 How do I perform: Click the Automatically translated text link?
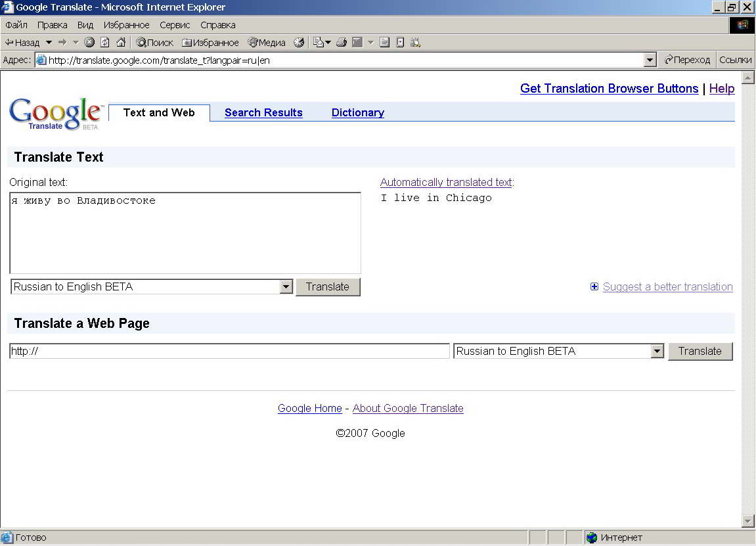click(x=446, y=182)
